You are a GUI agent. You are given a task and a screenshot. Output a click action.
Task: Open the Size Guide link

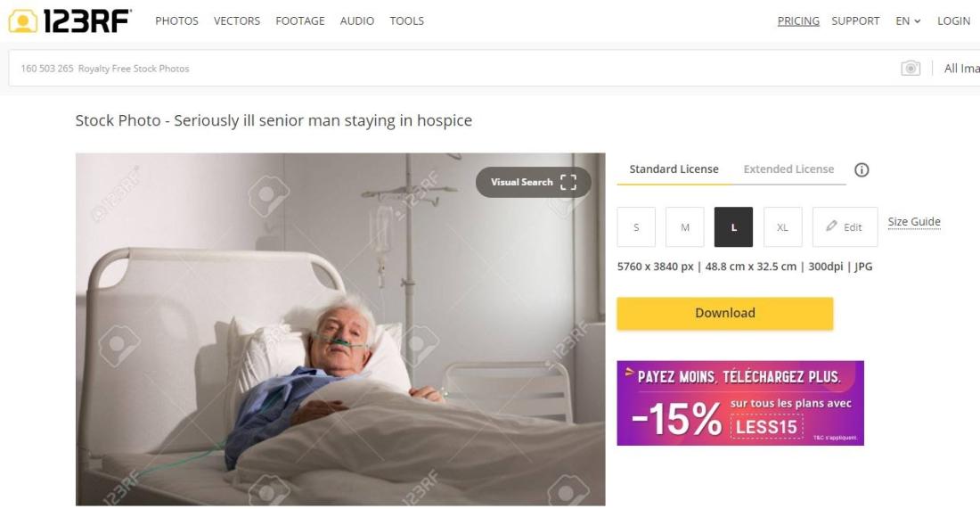[x=914, y=222]
